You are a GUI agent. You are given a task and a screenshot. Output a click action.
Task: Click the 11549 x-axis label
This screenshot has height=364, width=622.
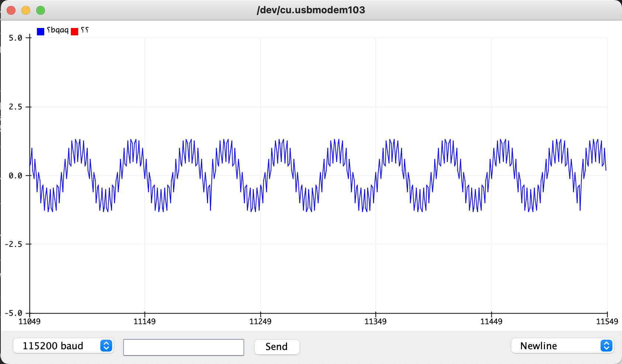(607, 322)
